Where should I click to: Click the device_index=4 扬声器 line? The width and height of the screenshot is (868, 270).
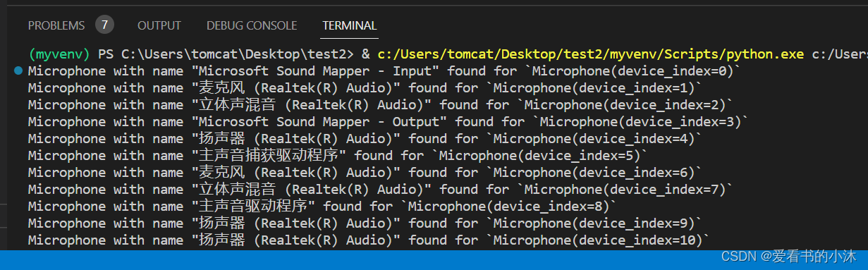[365, 139]
